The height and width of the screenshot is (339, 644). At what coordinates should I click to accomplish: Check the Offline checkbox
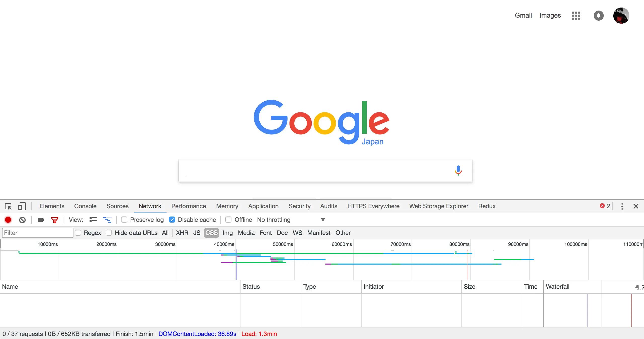pos(228,220)
